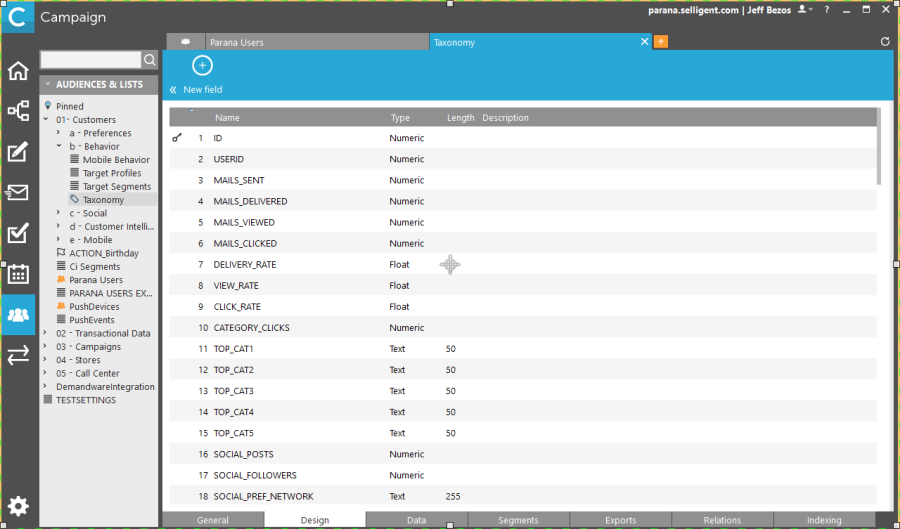900x529 pixels.
Task: Click the audiences search input field
Action: (x=90, y=61)
